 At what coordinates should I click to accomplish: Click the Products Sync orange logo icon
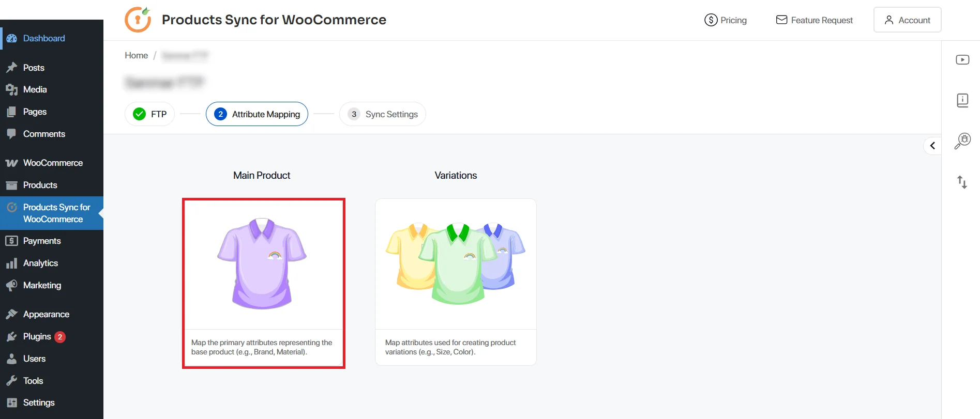pos(138,20)
